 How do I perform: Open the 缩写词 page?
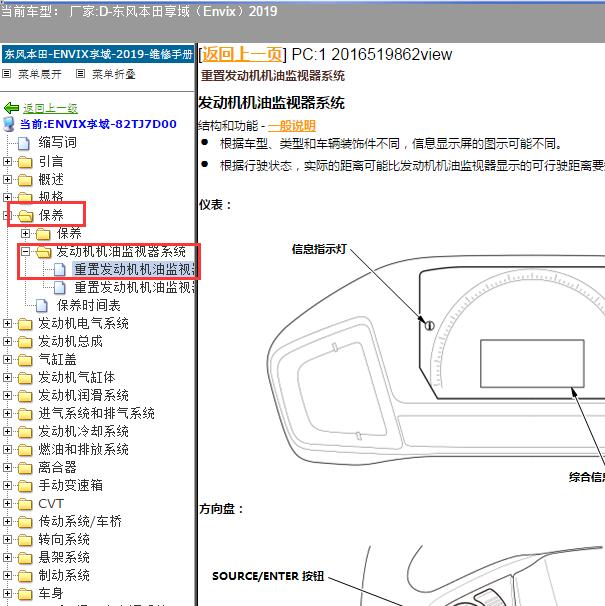click(x=57, y=143)
